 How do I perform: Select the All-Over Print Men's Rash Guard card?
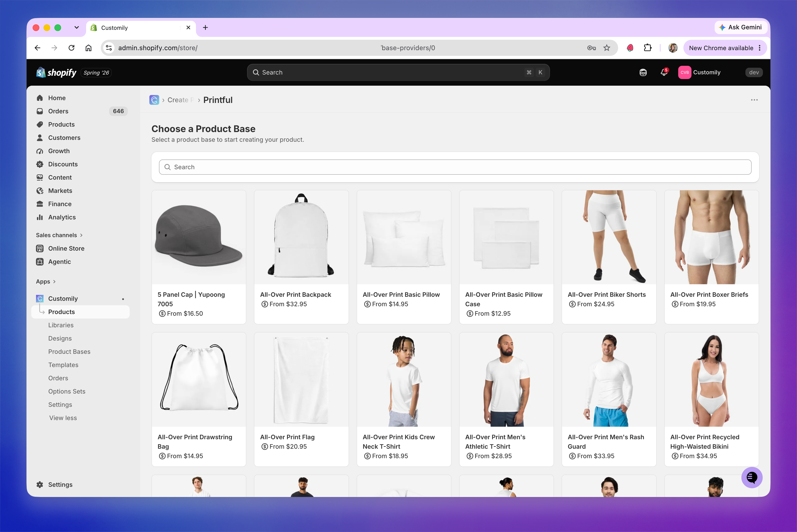[x=609, y=399]
